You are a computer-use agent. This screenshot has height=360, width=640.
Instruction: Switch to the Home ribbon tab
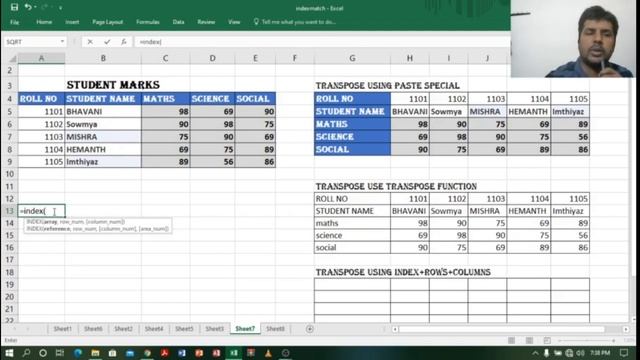click(44, 22)
